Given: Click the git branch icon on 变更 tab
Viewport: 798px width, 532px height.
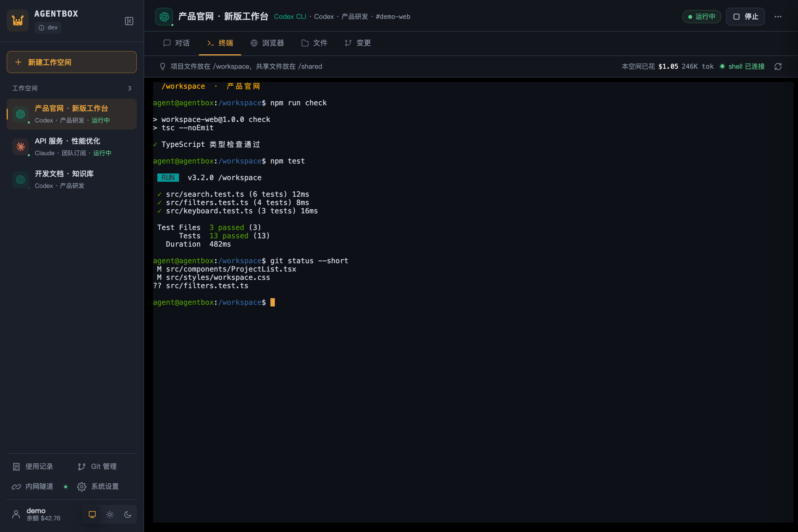Looking at the screenshot, I should [x=348, y=43].
